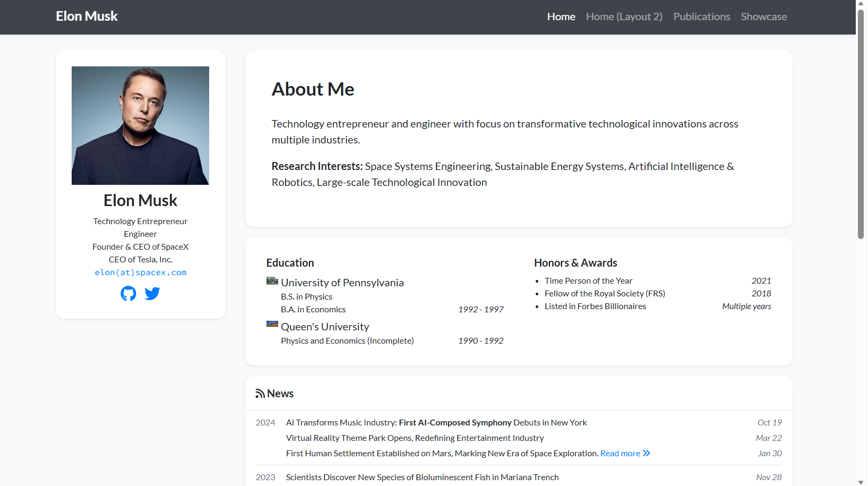Open the Twitter profile icon
The height and width of the screenshot is (486, 868).
tap(152, 293)
